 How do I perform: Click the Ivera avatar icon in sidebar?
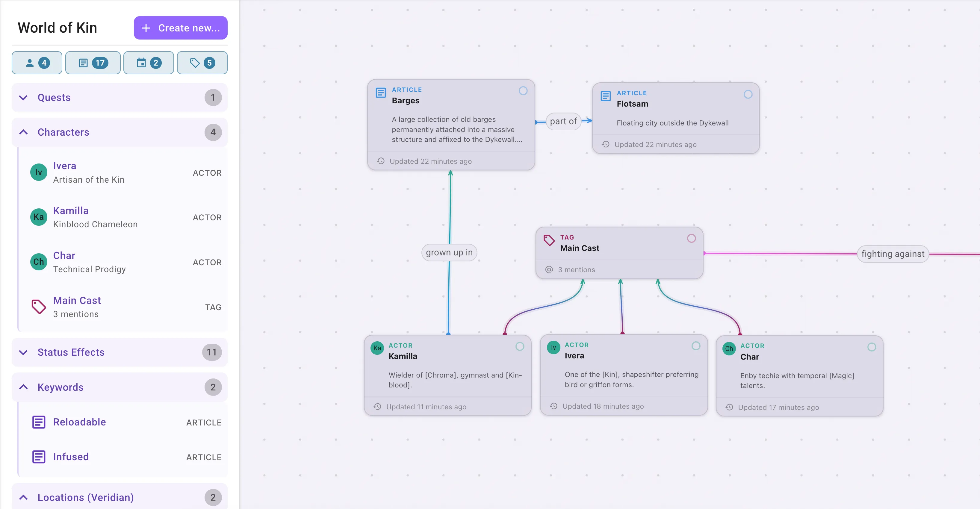[38, 172]
